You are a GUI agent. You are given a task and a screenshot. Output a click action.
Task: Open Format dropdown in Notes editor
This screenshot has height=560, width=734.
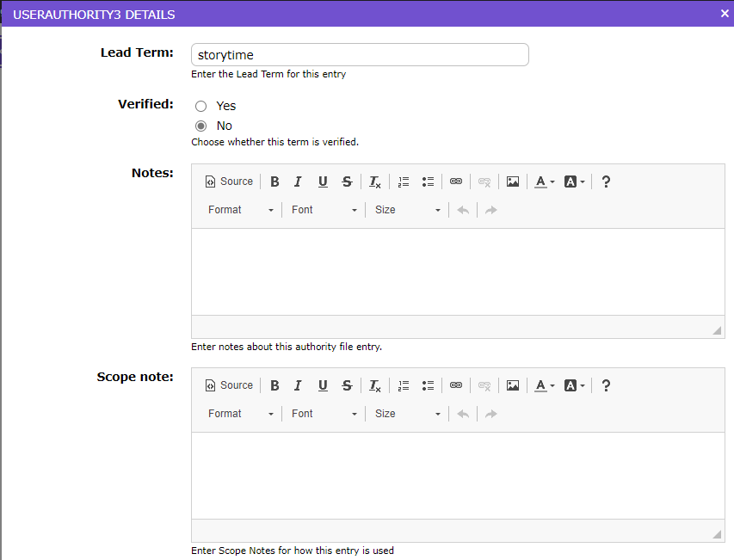pos(241,210)
